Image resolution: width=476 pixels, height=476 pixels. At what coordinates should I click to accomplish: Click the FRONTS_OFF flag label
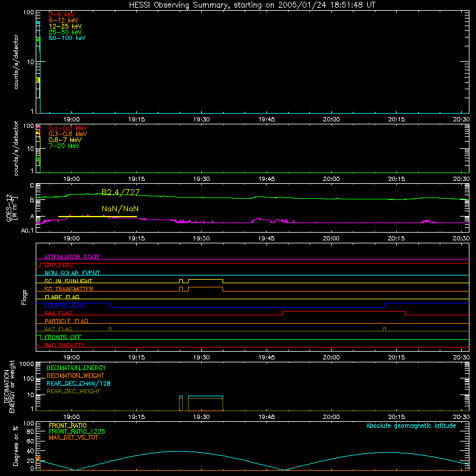tap(63, 337)
